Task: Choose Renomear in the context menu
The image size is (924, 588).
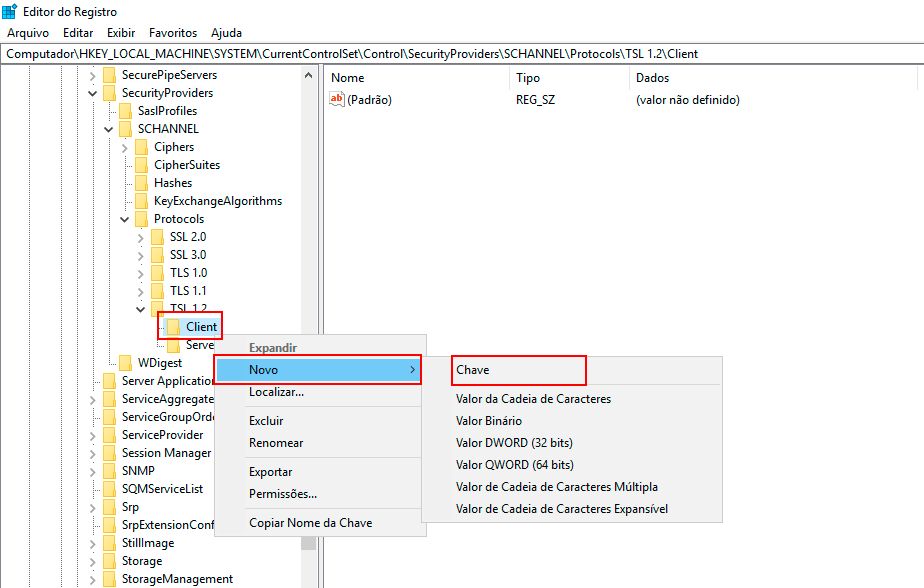Action: coord(318,443)
